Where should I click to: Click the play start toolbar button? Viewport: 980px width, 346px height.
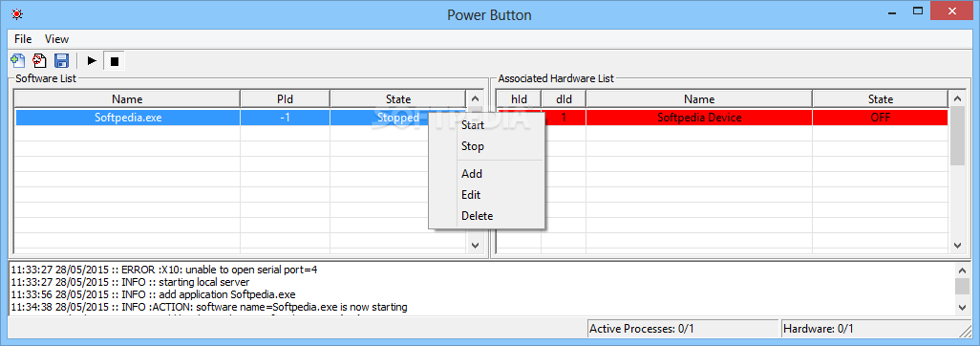[92, 60]
